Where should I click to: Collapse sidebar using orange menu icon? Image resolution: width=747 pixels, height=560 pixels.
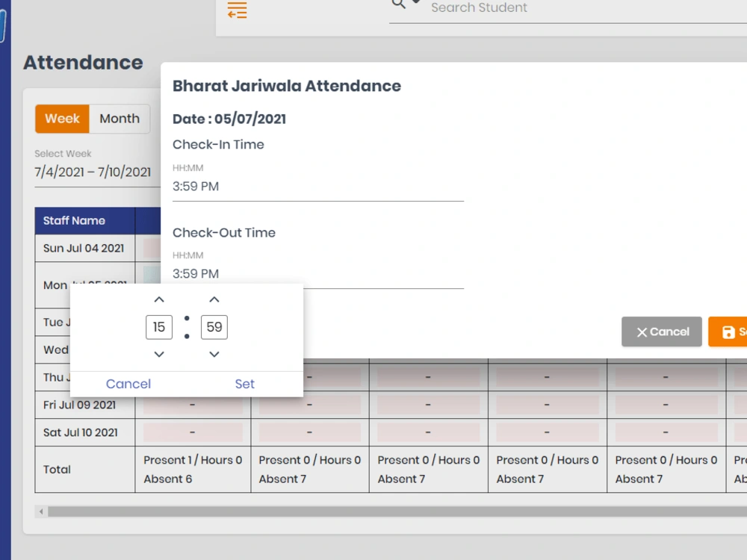coord(238,10)
